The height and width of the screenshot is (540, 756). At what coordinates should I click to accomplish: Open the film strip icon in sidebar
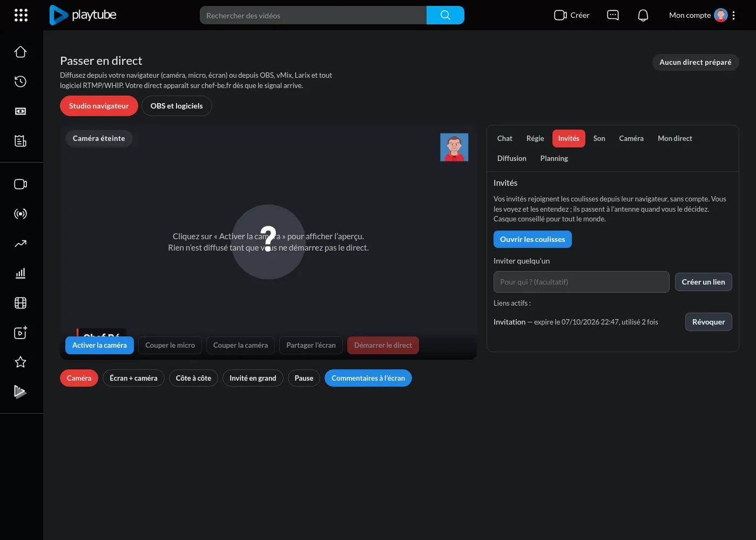point(21,303)
